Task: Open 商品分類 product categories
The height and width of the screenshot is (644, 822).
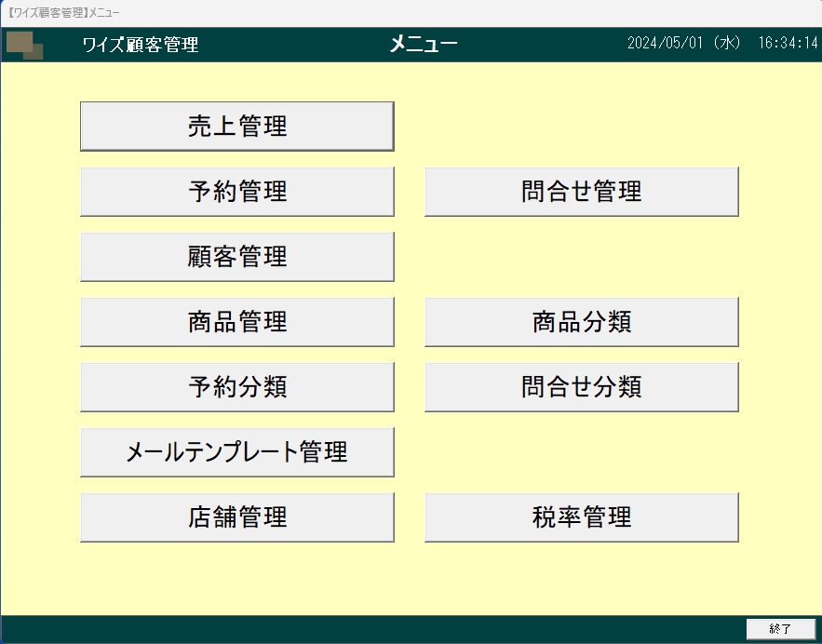Action: pyautogui.click(x=581, y=322)
